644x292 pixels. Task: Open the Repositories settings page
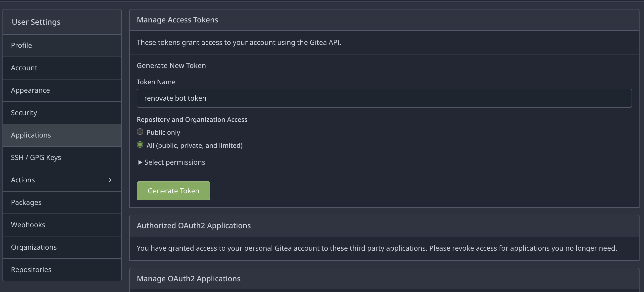[31, 270]
